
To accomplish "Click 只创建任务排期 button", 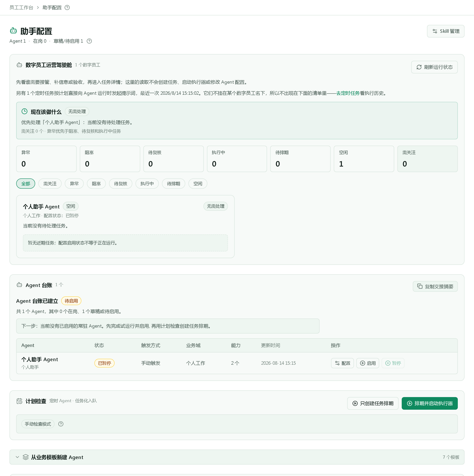I will click(x=373, y=404).
